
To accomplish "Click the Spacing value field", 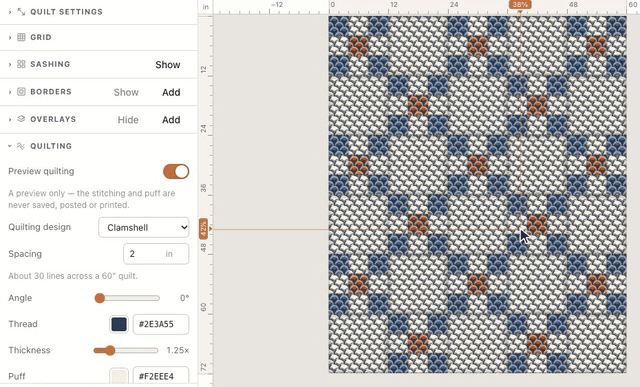I will [156, 254].
